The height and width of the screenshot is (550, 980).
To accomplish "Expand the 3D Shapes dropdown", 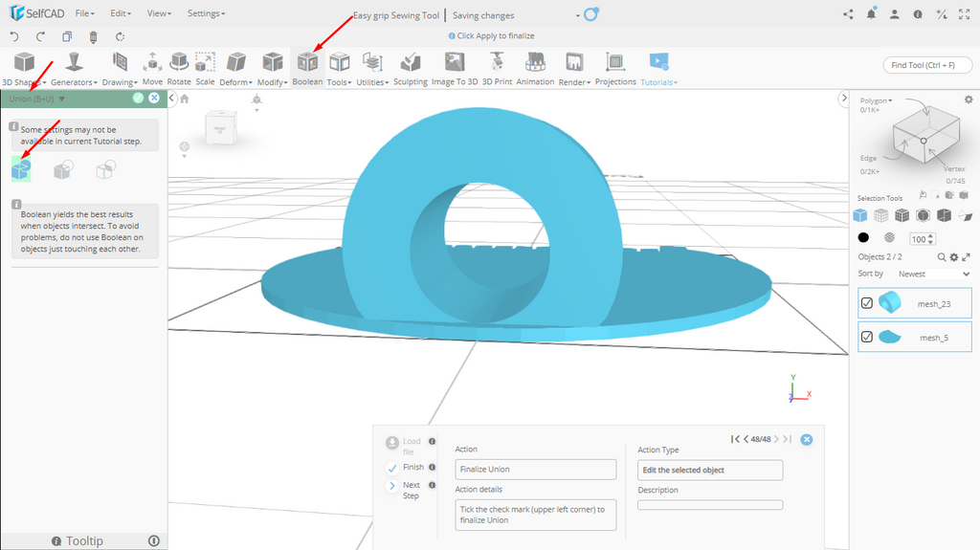I will (x=24, y=69).
